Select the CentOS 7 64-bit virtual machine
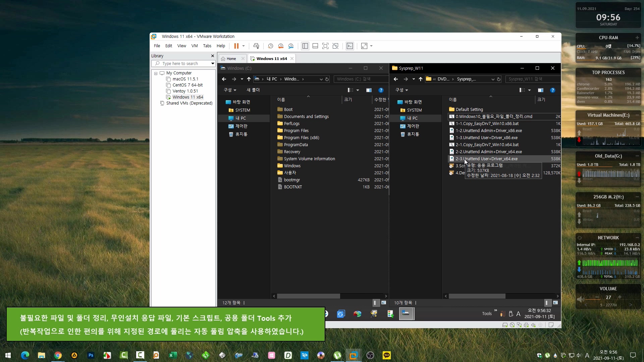 [187, 85]
